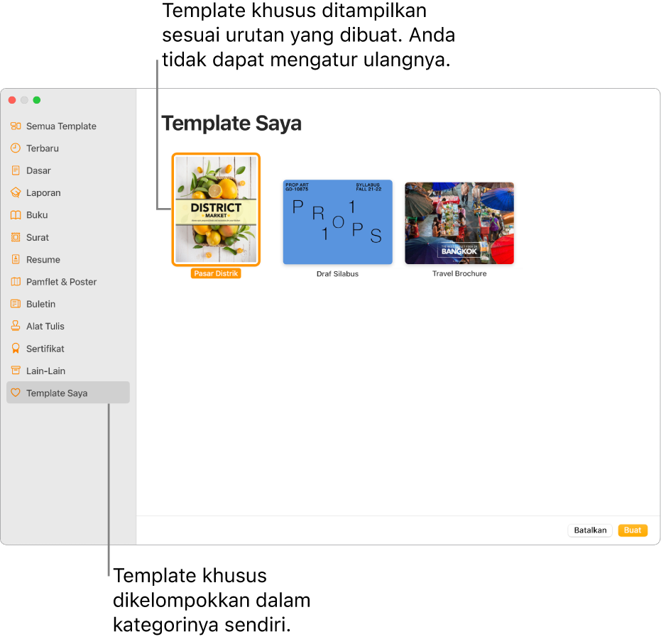
Task: Select the Surat category
Action: click(38, 237)
